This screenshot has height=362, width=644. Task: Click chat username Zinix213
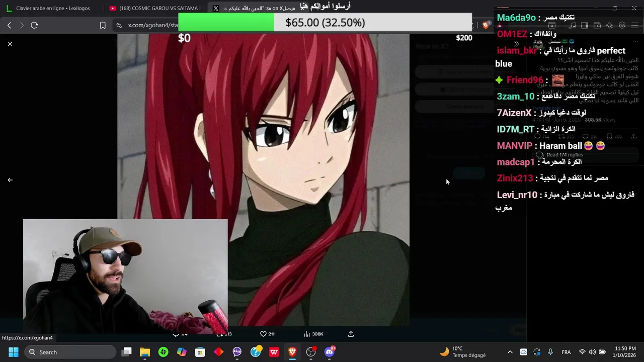coord(515,178)
